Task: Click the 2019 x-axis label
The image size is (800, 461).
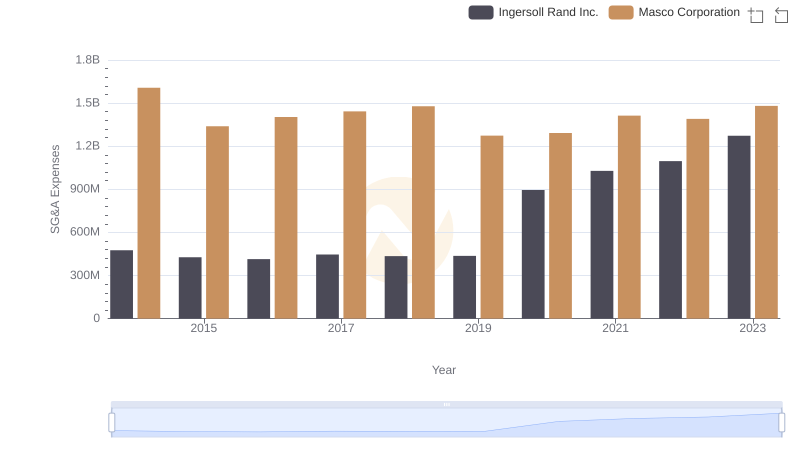Action: pos(478,328)
